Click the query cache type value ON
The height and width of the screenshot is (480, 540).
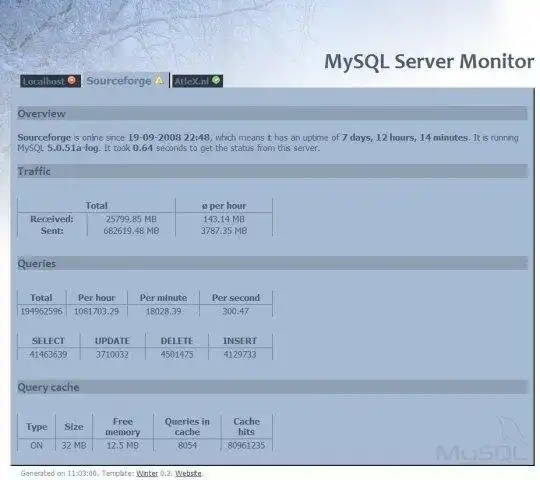[37, 446]
